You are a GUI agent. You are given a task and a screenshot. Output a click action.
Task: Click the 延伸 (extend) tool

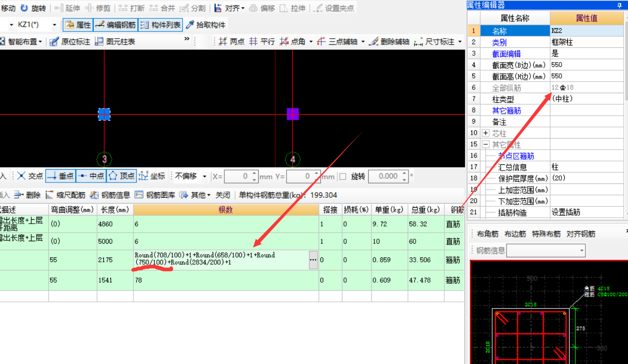(67, 8)
